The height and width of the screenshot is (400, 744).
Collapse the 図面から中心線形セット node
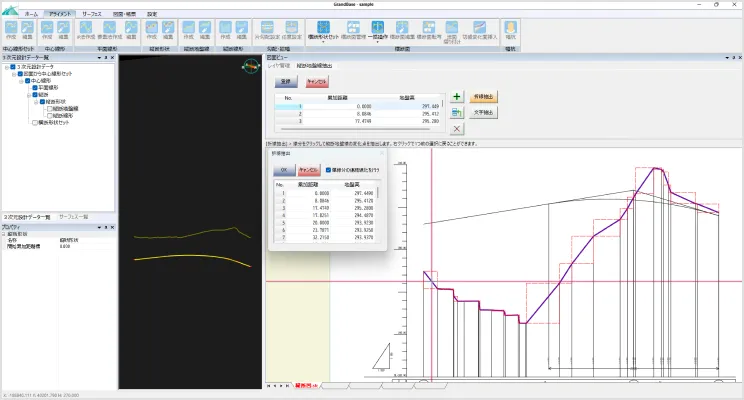point(14,74)
